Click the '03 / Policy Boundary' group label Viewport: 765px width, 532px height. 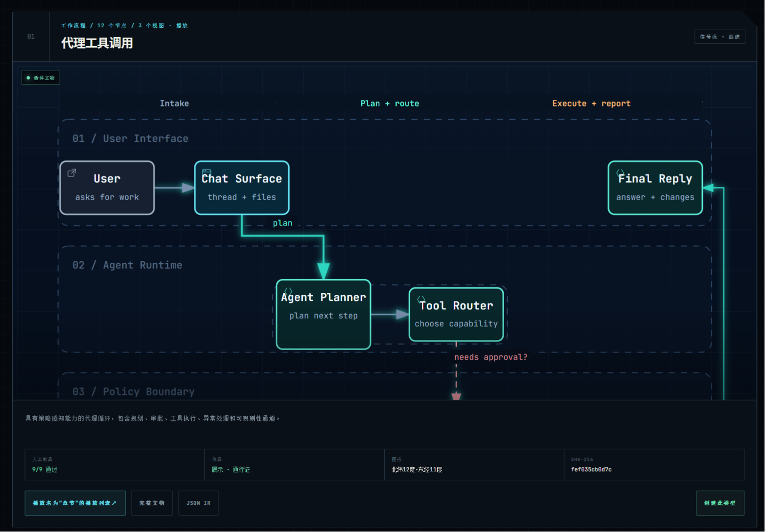(133, 392)
